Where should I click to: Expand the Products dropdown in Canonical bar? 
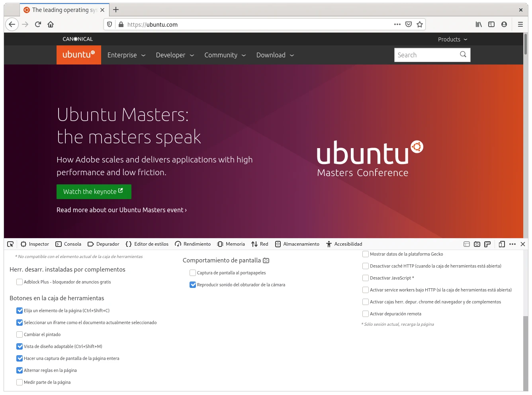(452, 39)
